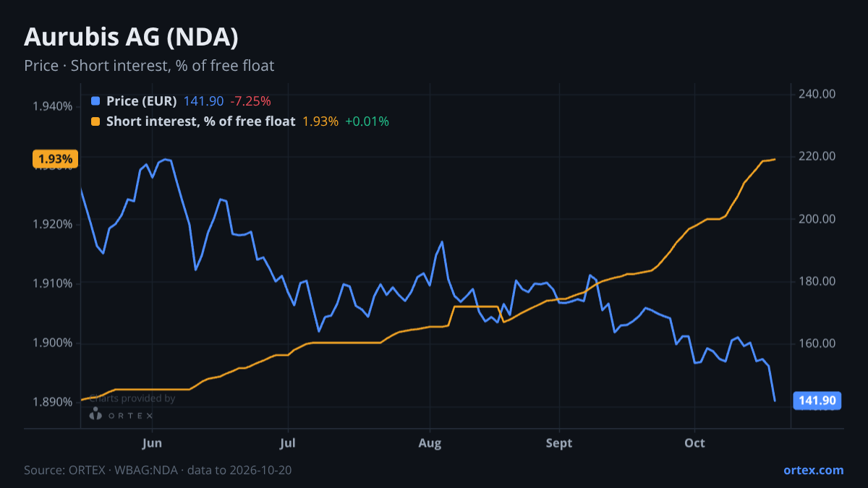Click the blue Price legend color square
Image resolution: width=868 pixels, height=488 pixels.
(95, 101)
